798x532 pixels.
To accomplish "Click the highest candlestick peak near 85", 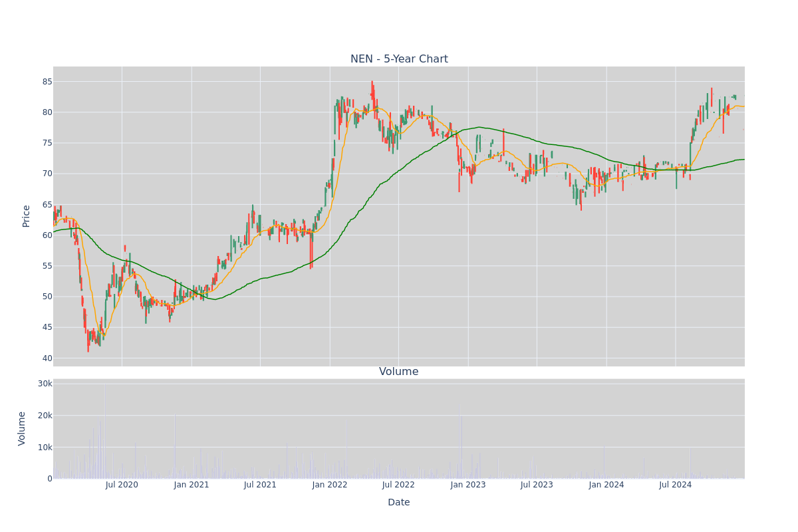I will (372, 90).
